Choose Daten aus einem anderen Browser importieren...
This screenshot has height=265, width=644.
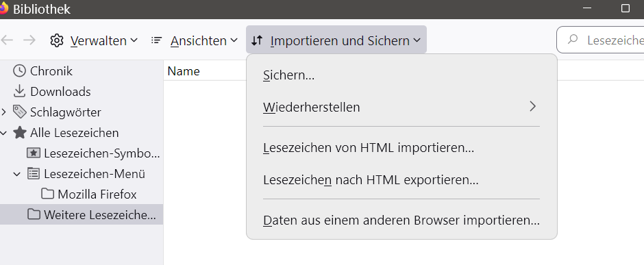(x=401, y=220)
